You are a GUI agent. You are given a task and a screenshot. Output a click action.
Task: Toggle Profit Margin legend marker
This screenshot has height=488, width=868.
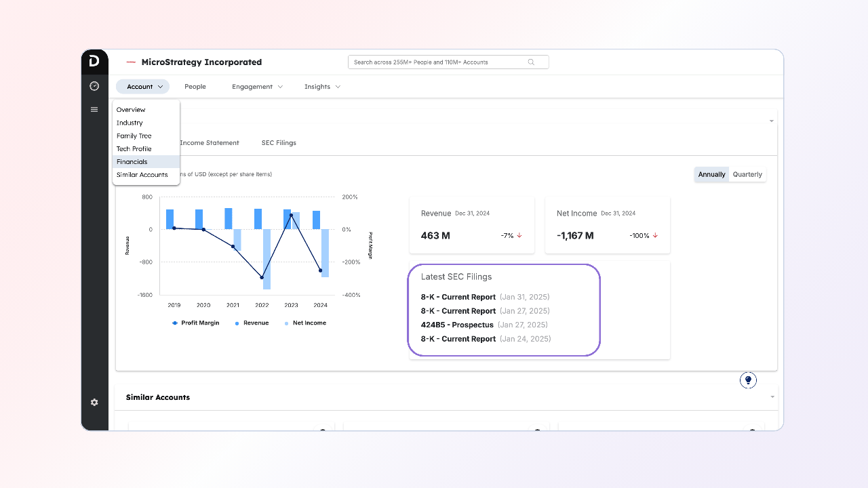(x=175, y=323)
